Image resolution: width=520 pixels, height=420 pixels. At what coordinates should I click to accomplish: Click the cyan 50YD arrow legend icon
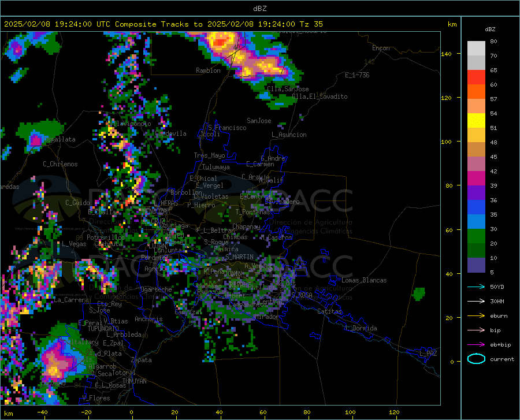click(476, 287)
